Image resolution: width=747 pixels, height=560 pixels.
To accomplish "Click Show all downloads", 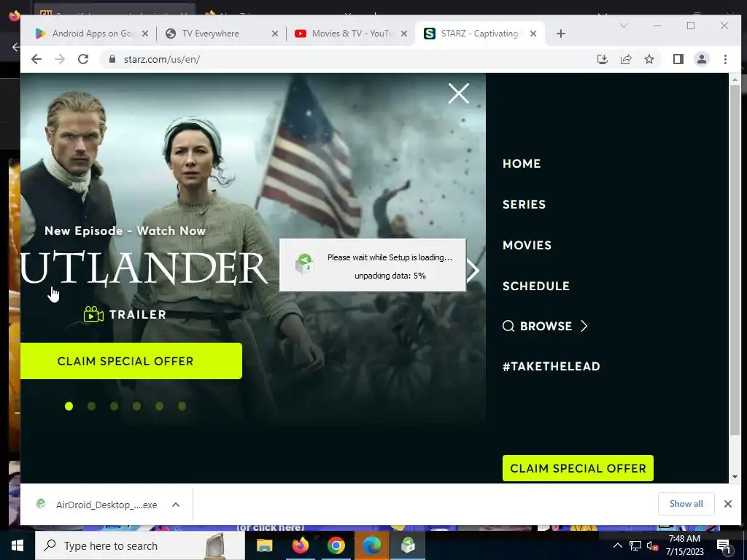I will (686, 504).
